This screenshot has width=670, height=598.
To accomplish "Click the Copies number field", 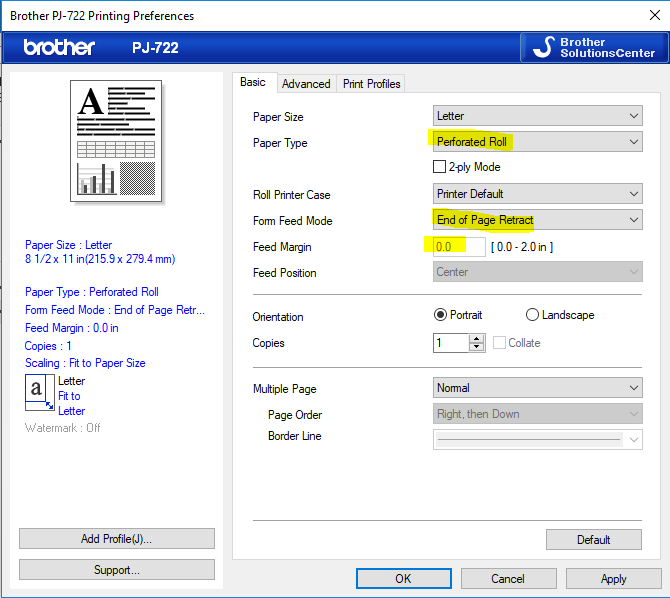I will (451, 343).
